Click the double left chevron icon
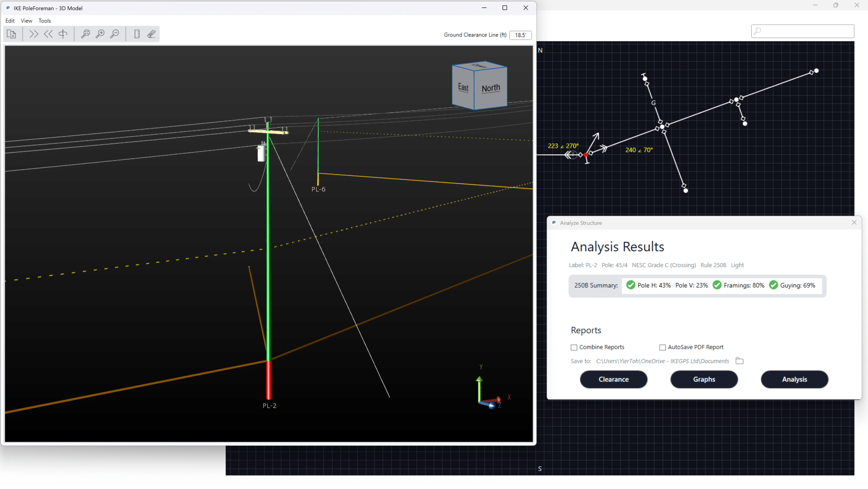The image size is (868, 489). point(48,34)
